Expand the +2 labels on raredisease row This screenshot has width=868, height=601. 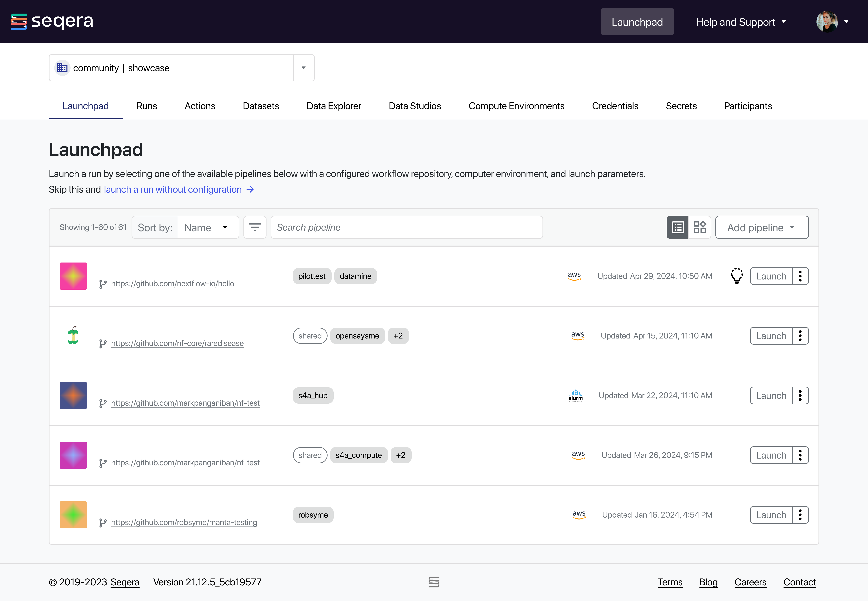point(398,336)
